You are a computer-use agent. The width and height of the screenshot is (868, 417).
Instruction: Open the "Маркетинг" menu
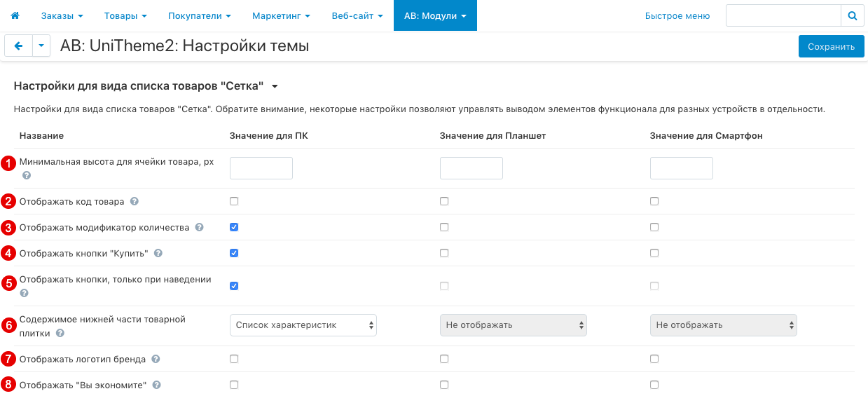click(x=280, y=15)
